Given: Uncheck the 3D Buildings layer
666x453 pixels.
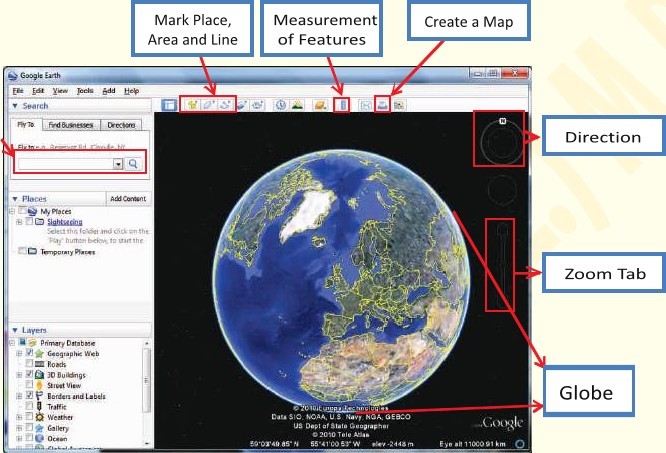Looking at the screenshot, I should [29, 374].
